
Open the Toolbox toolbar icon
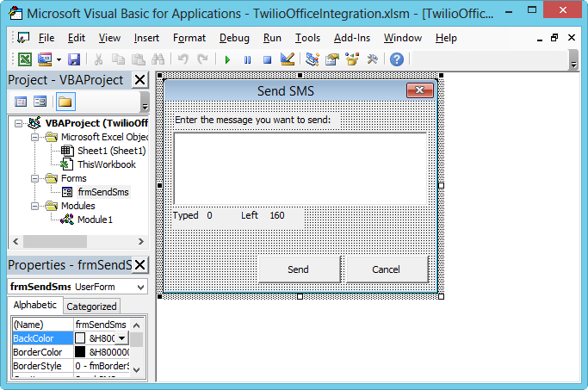click(x=373, y=59)
